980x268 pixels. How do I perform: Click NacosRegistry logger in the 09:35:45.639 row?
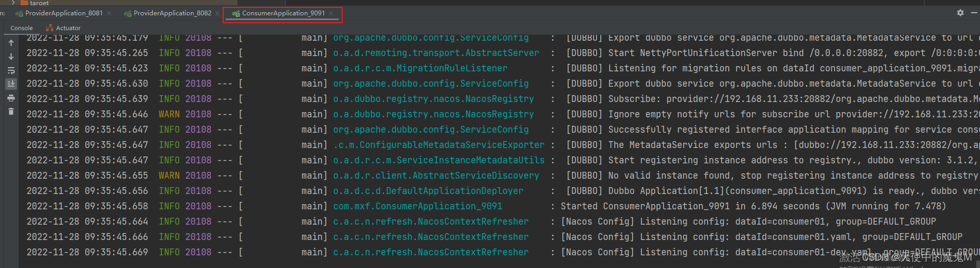click(x=434, y=99)
